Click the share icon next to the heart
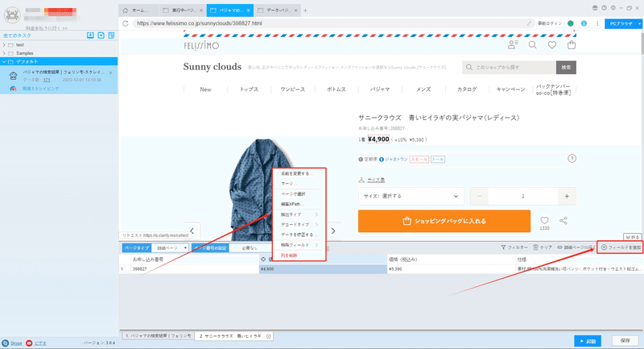Viewport: 644px width, 349px height. 563,221
